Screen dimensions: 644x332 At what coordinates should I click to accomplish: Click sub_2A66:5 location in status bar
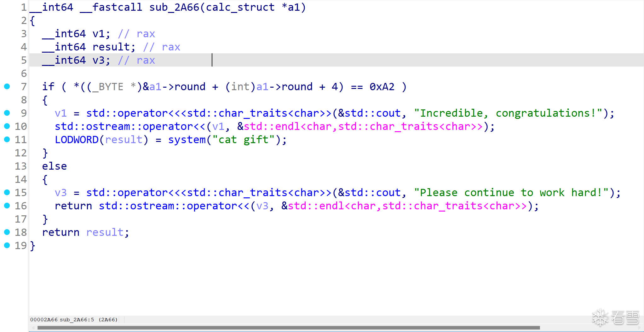[77, 319]
